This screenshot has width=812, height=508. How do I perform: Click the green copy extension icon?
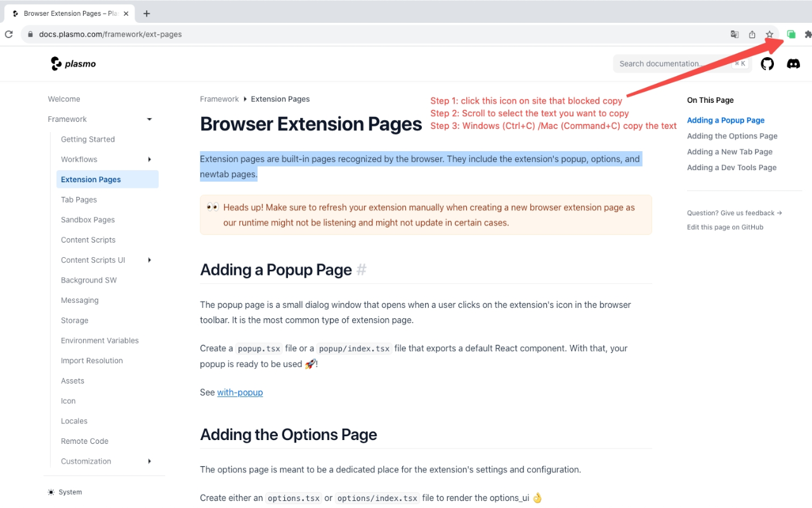[791, 34]
